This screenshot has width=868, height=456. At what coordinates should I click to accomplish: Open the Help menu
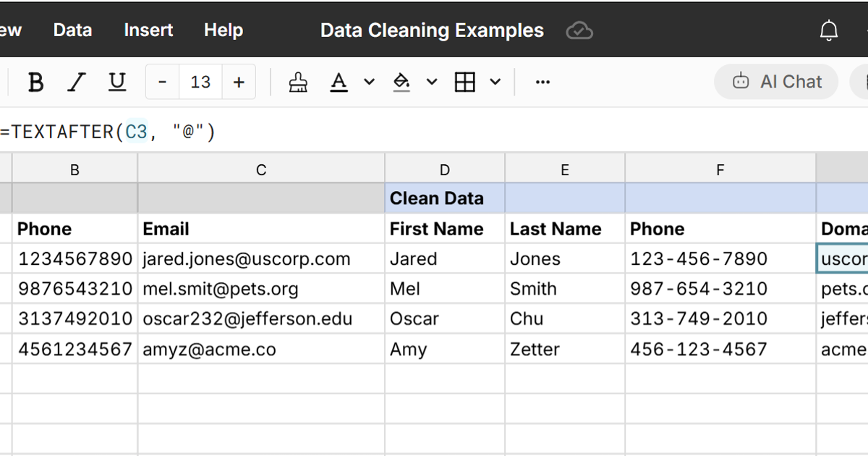(224, 30)
